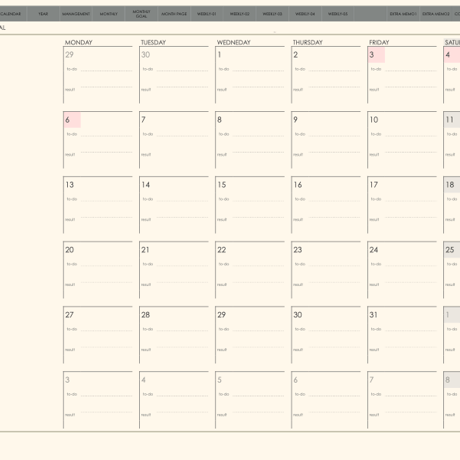Select Wednesday date 1
The height and width of the screenshot is (460, 460).
click(x=219, y=55)
